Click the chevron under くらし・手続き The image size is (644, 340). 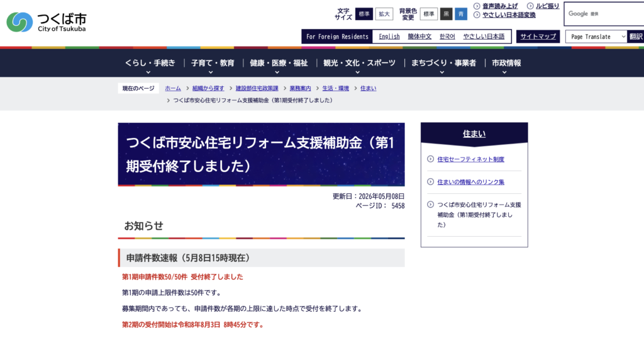pos(148,72)
